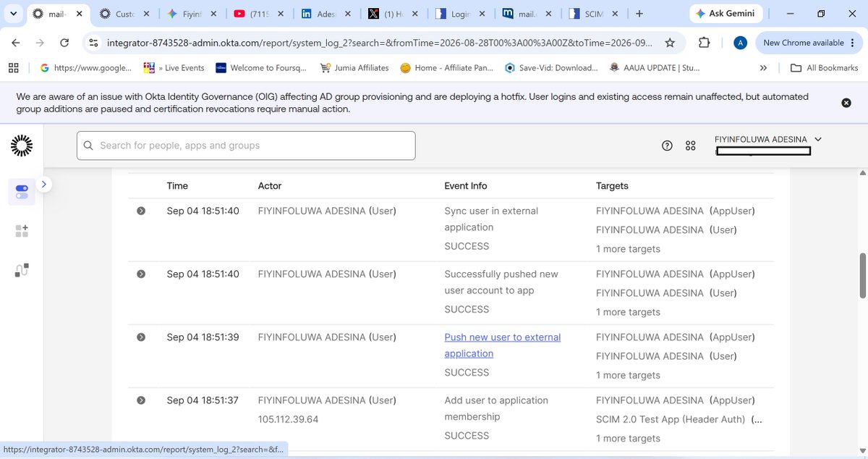Click the site information icon in address bar
The height and width of the screenshot is (459, 868).
point(93,43)
